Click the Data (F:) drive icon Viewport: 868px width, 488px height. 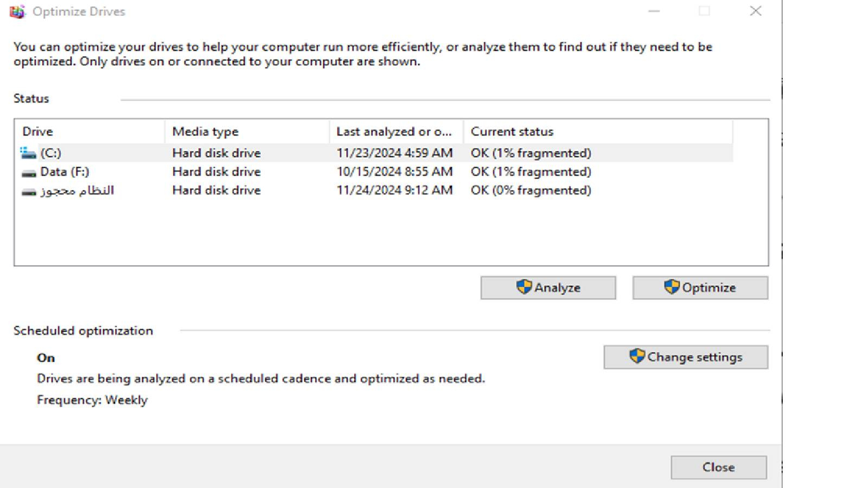click(29, 173)
